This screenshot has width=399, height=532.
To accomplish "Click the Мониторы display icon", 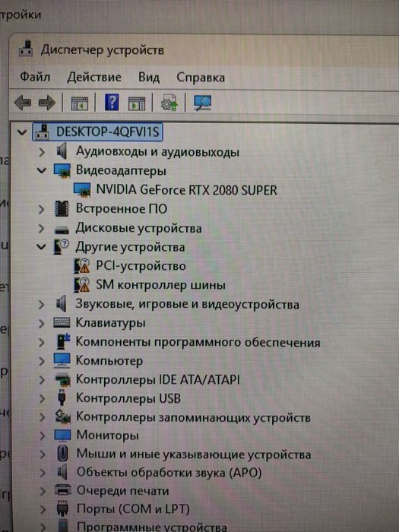I will coord(62,435).
